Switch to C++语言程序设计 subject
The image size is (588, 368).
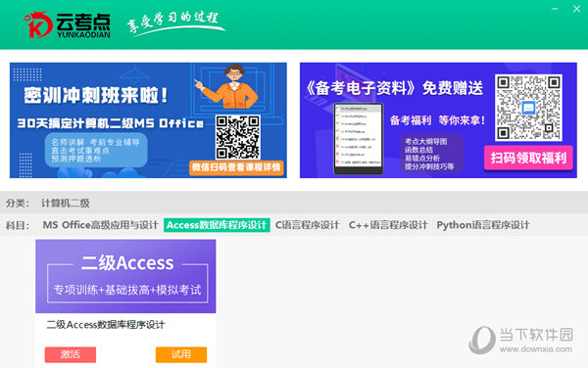(x=388, y=225)
